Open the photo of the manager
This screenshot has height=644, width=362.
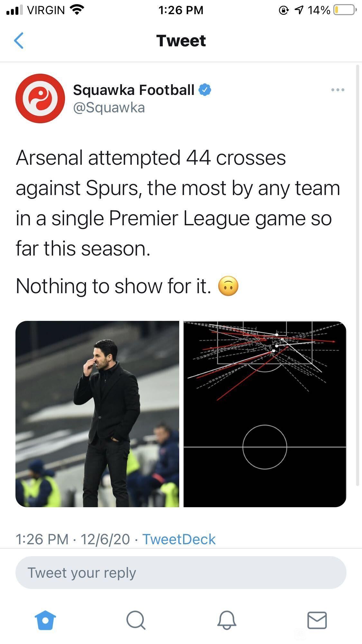click(97, 414)
